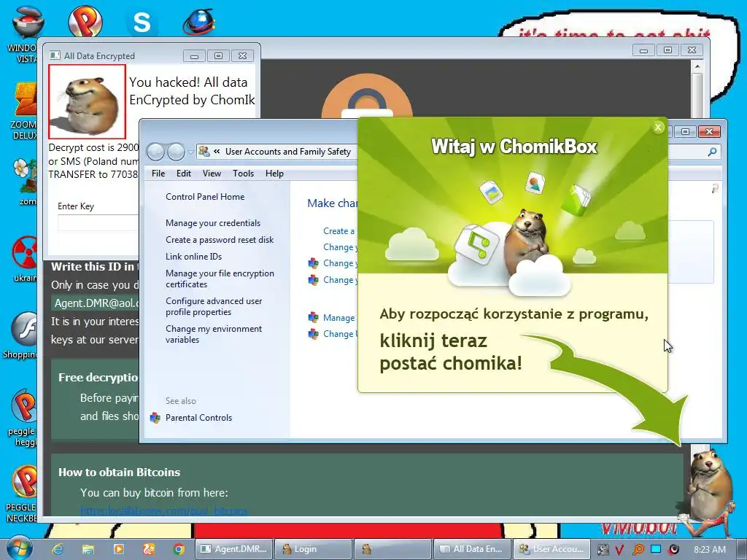Open Parental Controls link
The height and width of the screenshot is (560, 747).
198,418
